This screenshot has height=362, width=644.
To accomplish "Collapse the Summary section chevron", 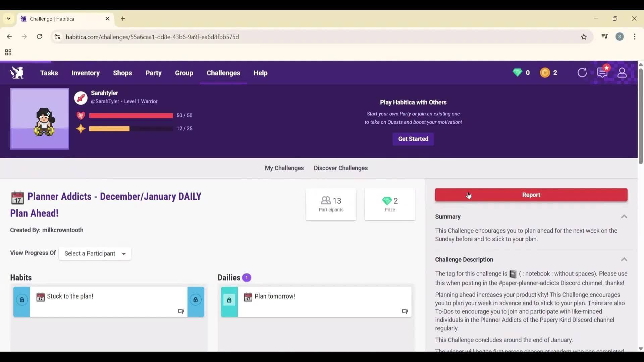I will pyautogui.click(x=624, y=217).
